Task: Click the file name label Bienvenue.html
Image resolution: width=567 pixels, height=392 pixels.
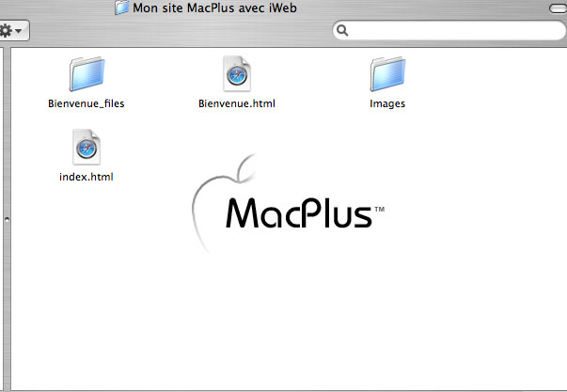Action: [237, 103]
